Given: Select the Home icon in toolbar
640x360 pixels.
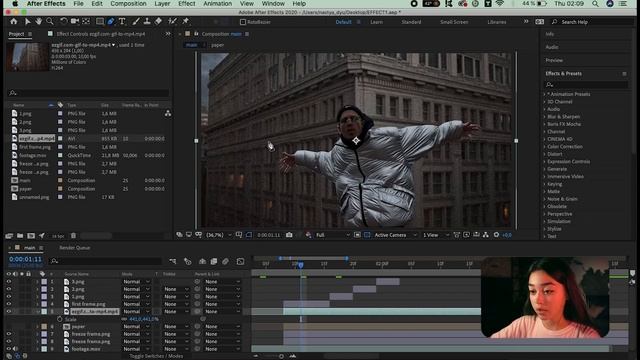Looking at the screenshot, I should pos(14,22).
